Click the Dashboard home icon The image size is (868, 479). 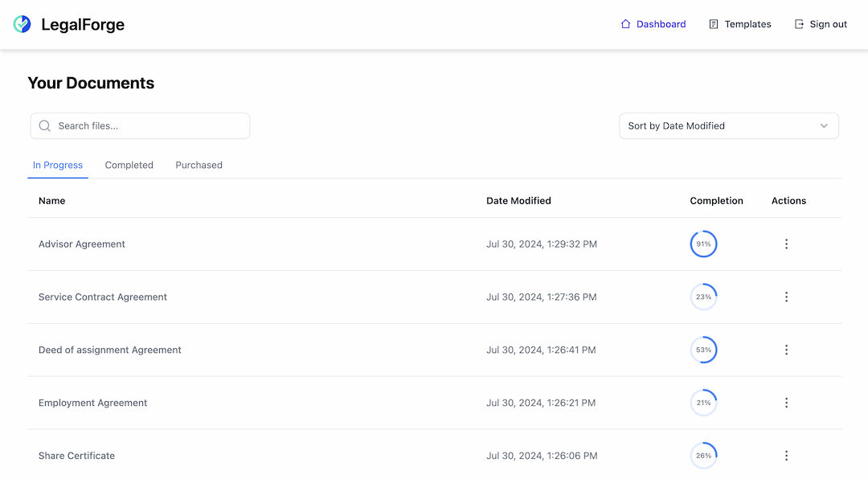[625, 24]
